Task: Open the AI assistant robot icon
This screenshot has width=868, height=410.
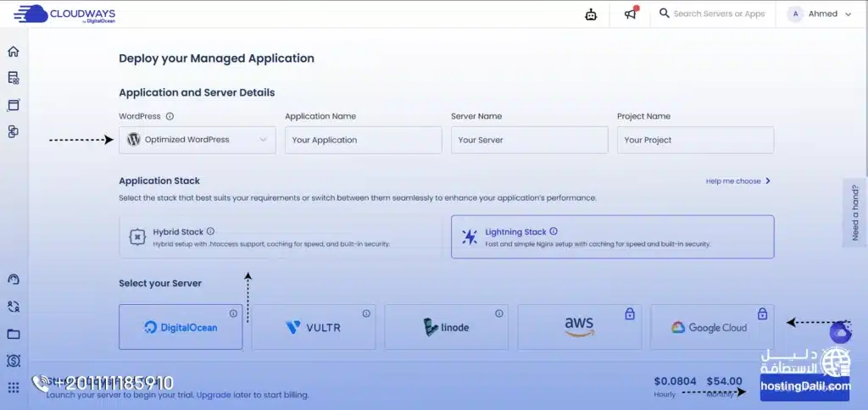Action: point(591,14)
